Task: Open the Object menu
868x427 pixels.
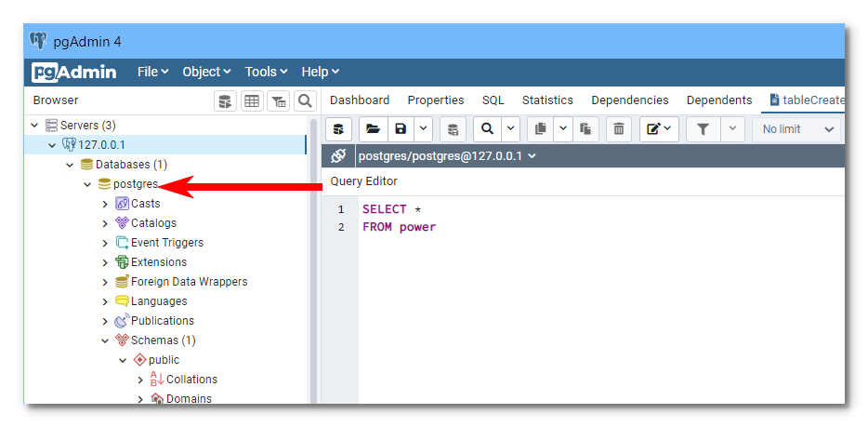Action: point(206,72)
